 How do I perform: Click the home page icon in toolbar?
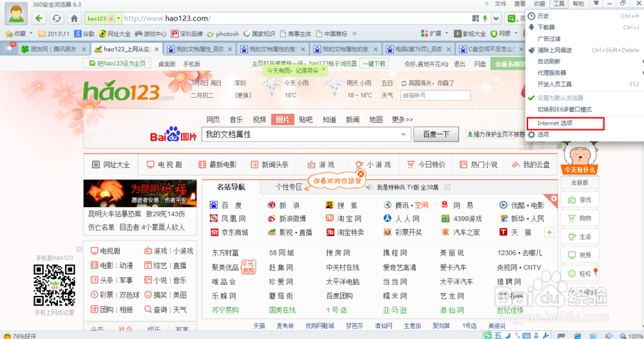74,19
